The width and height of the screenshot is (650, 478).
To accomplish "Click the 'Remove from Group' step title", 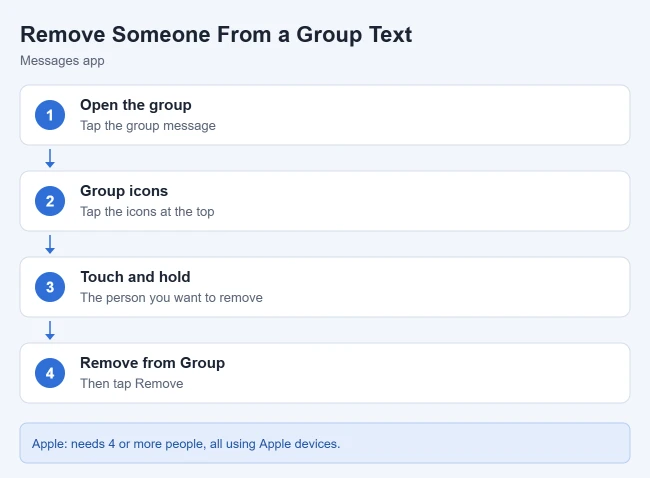I will [x=153, y=363].
